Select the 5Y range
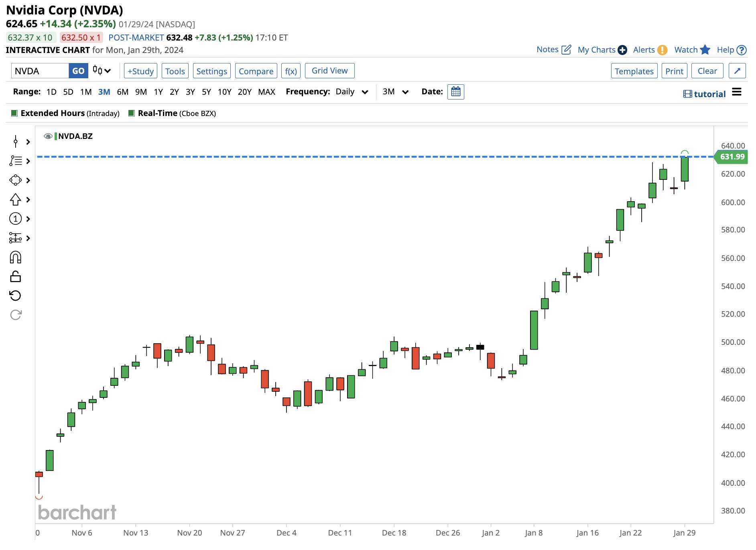The height and width of the screenshot is (550, 756). (x=206, y=92)
